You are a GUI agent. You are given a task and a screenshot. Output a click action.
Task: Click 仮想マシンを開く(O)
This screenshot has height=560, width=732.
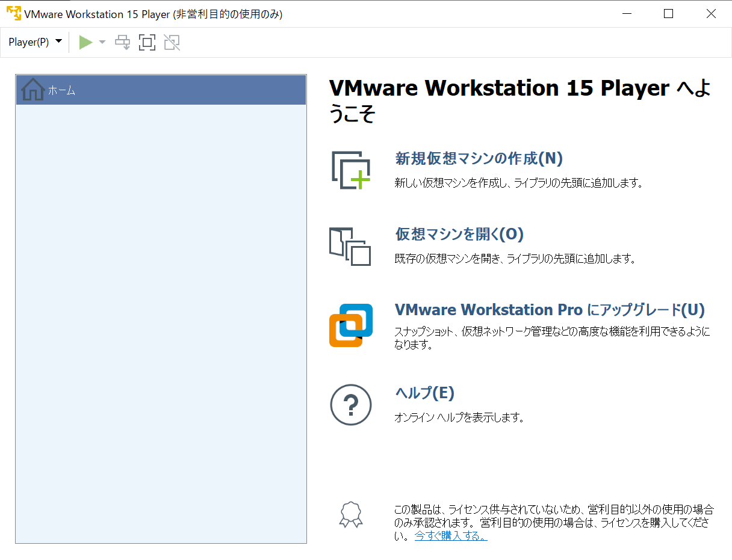[x=460, y=235]
